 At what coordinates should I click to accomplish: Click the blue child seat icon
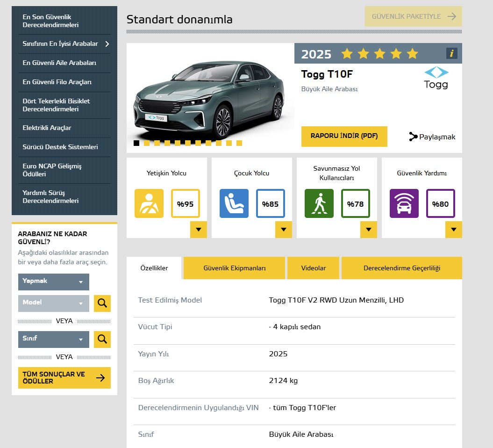coord(234,203)
